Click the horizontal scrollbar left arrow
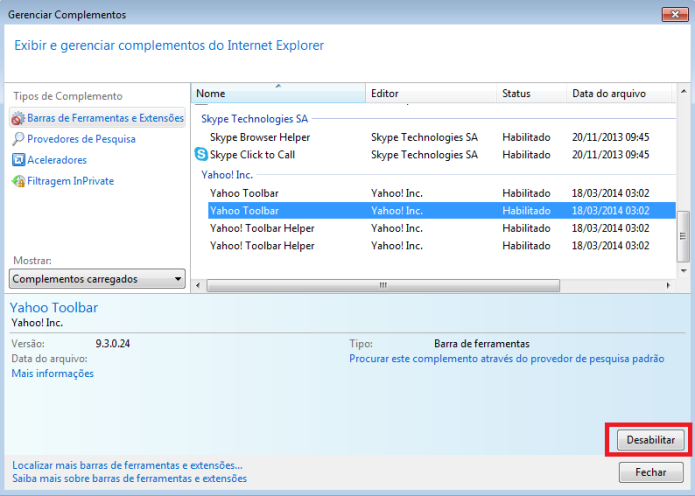 coord(198,285)
